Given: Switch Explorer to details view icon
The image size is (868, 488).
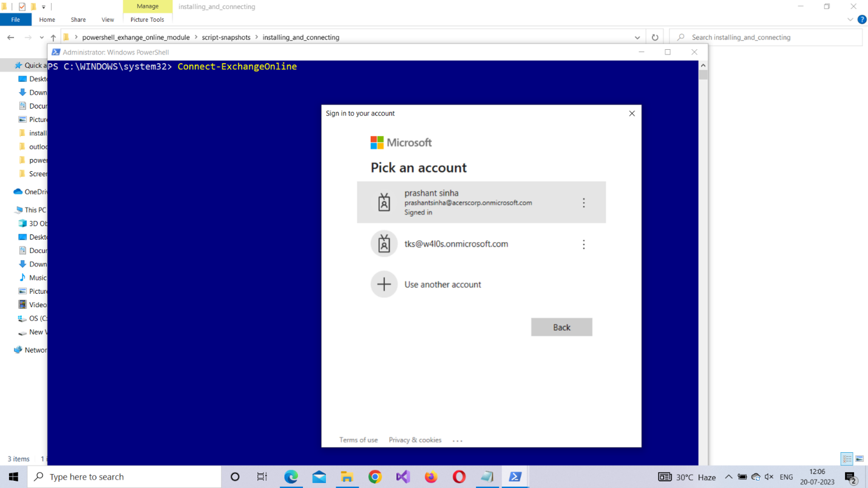Looking at the screenshot, I should 847,459.
